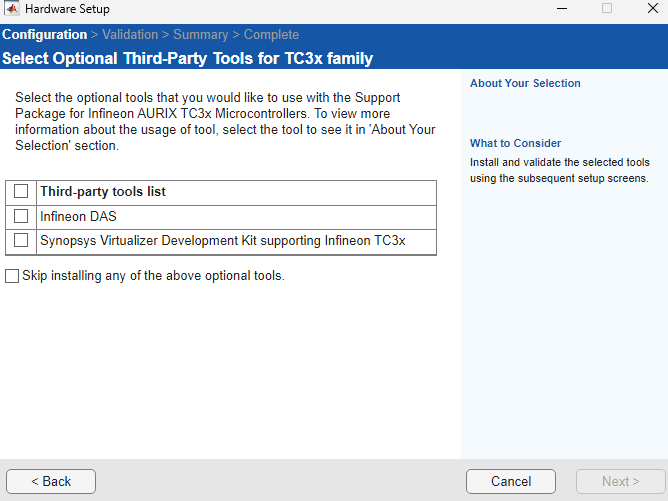Cancel the hardware setup
The height and width of the screenshot is (501, 668).
point(510,481)
